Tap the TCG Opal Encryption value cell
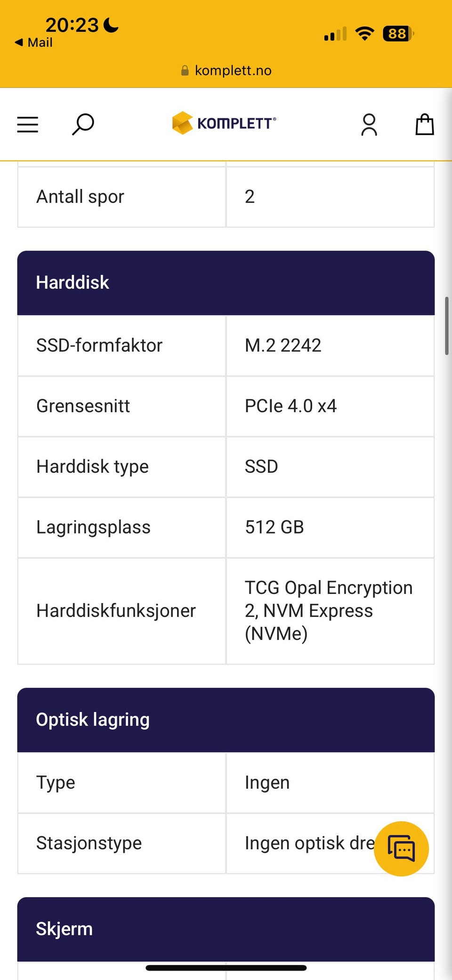This screenshot has width=452, height=980. (330, 611)
